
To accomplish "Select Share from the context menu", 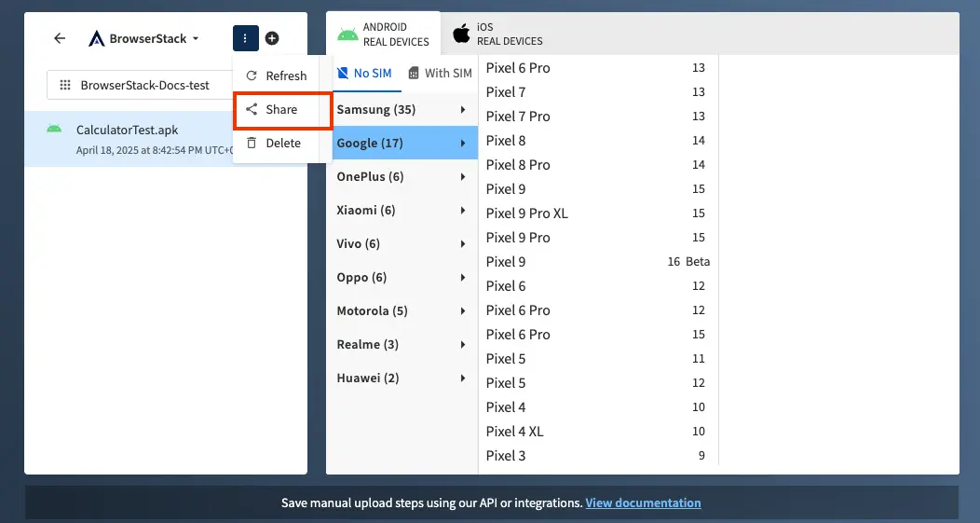I will (281, 109).
